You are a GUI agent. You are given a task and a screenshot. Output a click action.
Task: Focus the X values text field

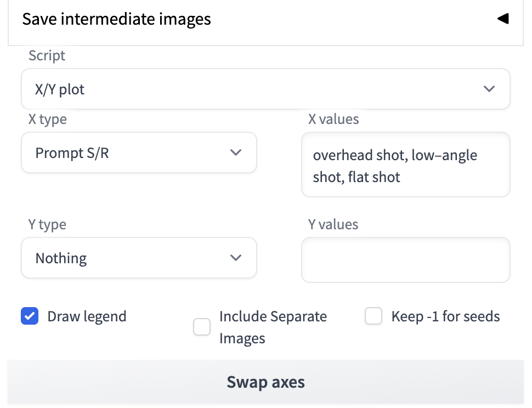tap(405, 166)
